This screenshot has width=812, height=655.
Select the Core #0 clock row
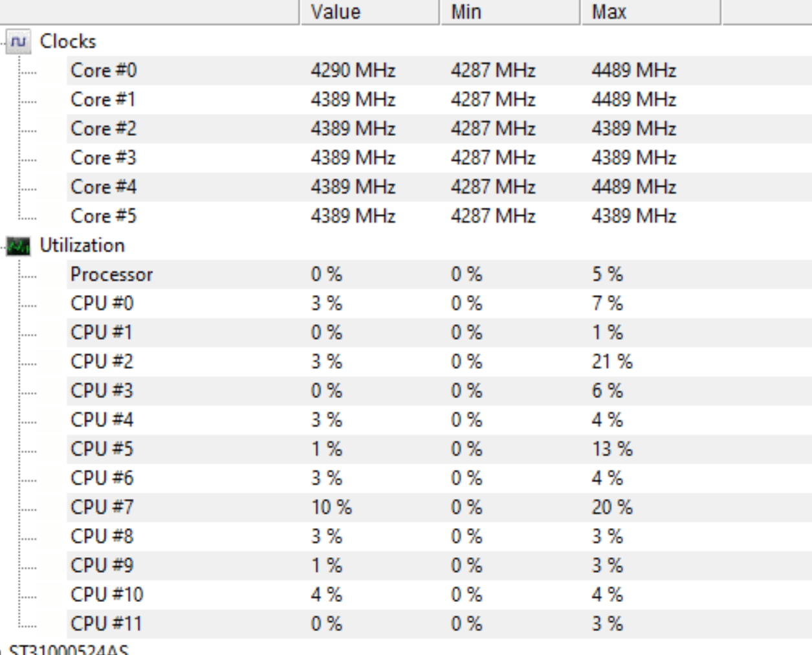click(x=439, y=71)
